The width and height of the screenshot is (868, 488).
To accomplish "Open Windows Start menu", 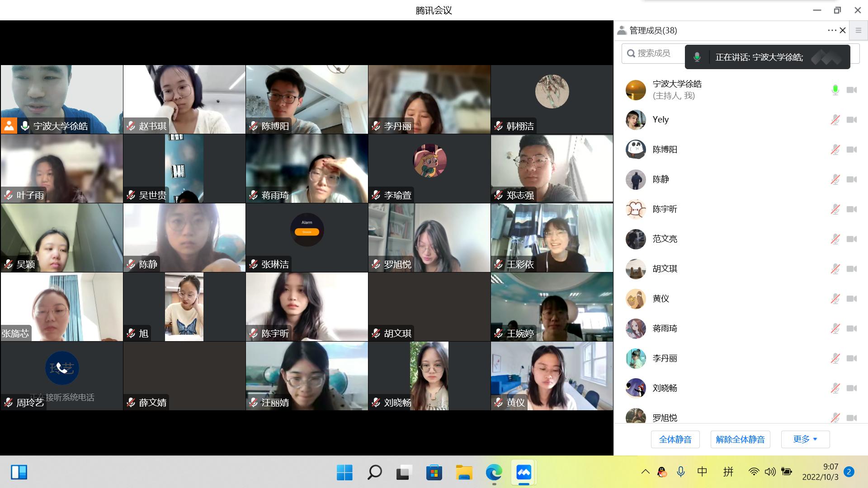I will tap(344, 473).
